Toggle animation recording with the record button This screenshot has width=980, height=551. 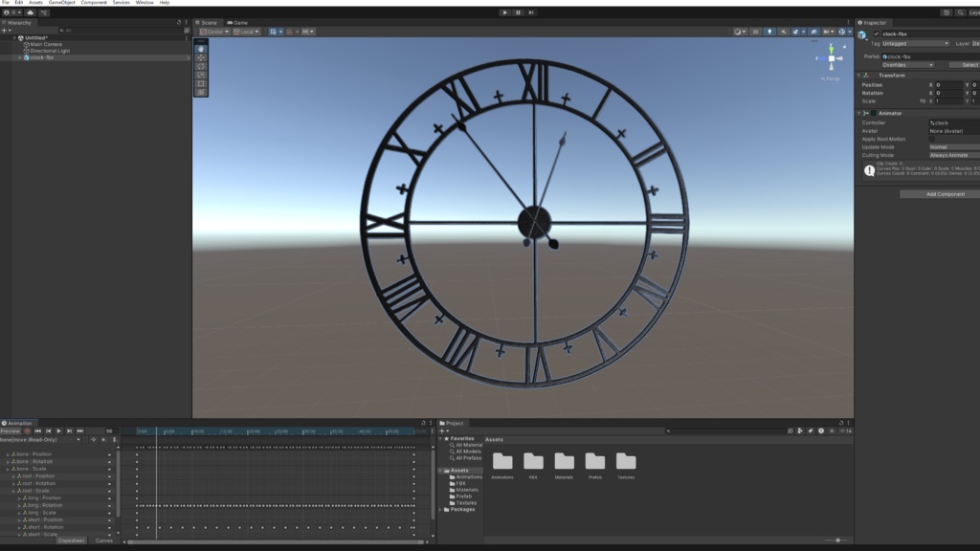(27, 430)
